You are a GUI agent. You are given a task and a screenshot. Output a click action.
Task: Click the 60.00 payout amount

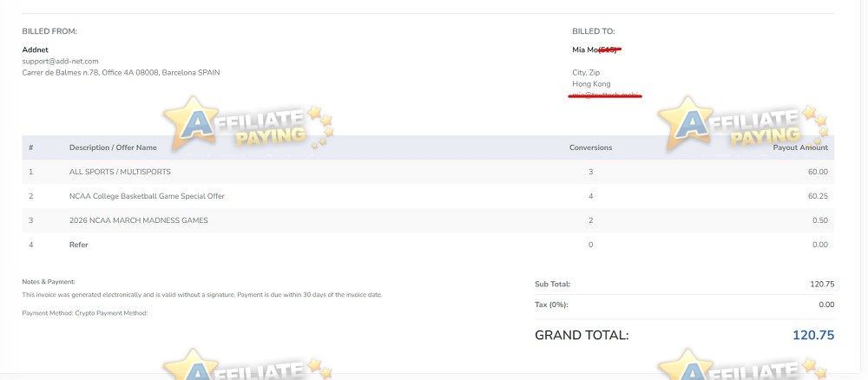(819, 172)
